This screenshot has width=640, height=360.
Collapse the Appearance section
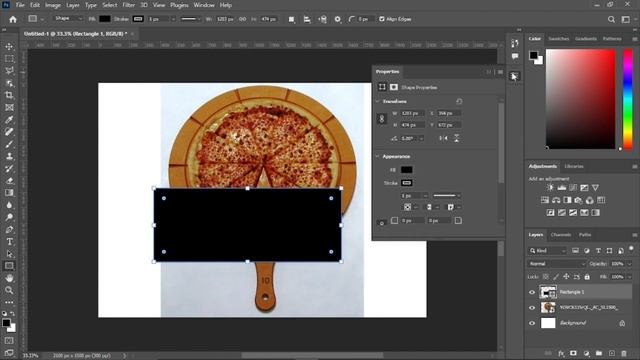pyautogui.click(x=377, y=156)
